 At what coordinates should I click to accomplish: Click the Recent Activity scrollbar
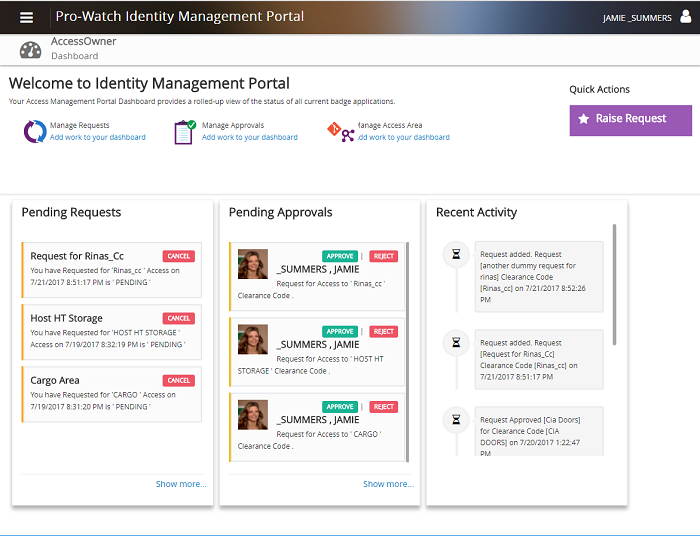(614, 285)
